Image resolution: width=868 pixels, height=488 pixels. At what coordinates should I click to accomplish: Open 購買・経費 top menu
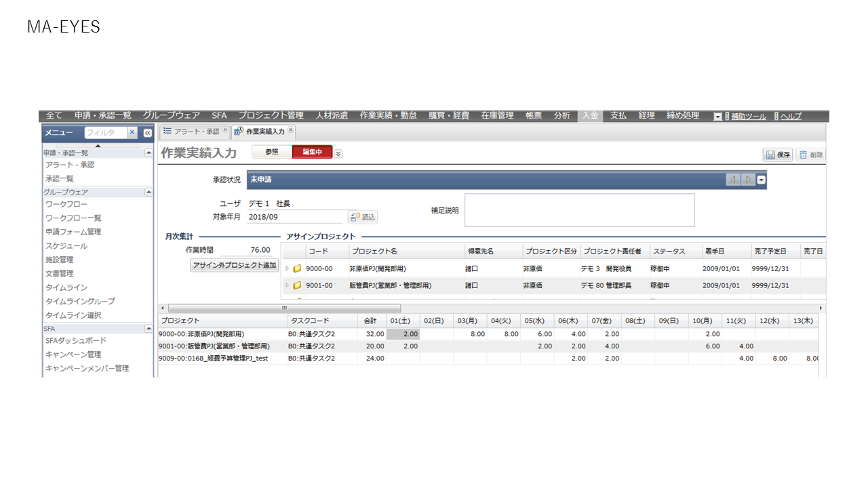448,116
